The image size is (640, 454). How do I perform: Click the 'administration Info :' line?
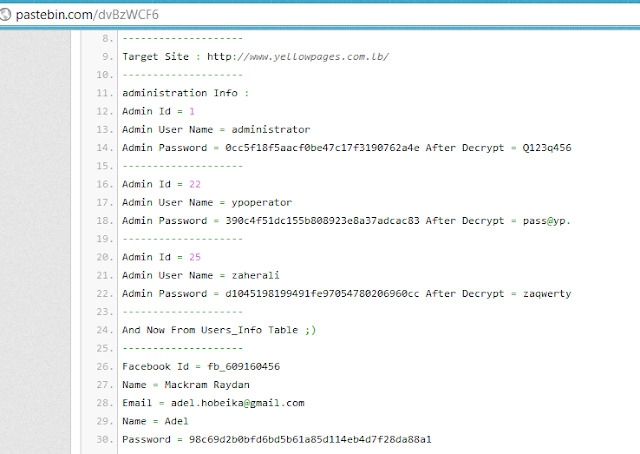tap(186, 93)
